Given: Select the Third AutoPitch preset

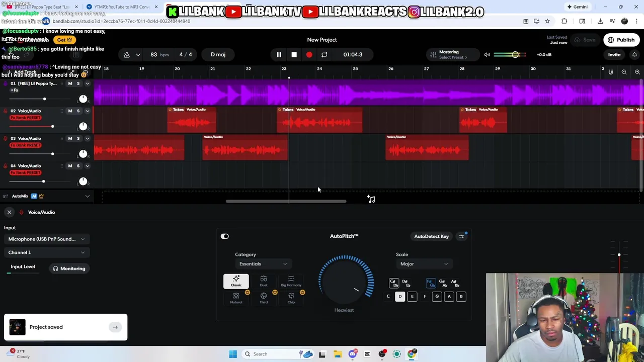Looking at the screenshot, I should click(264, 298).
